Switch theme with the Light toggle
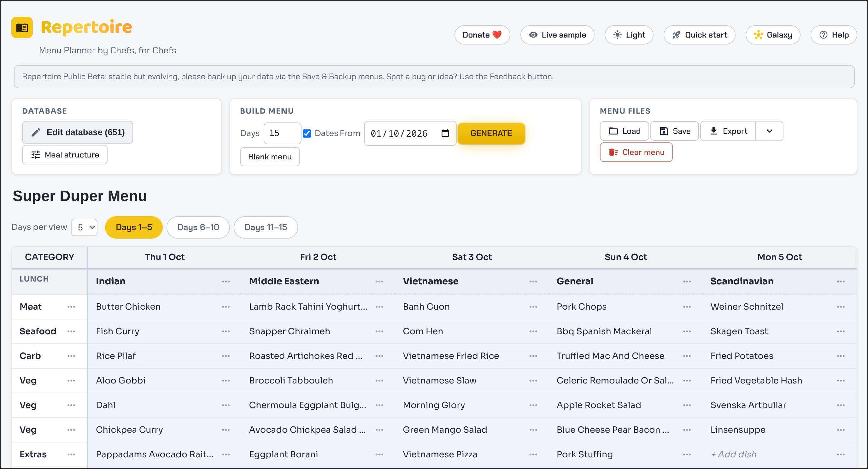This screenshot has width=868, height=469. tap(629, 35)
